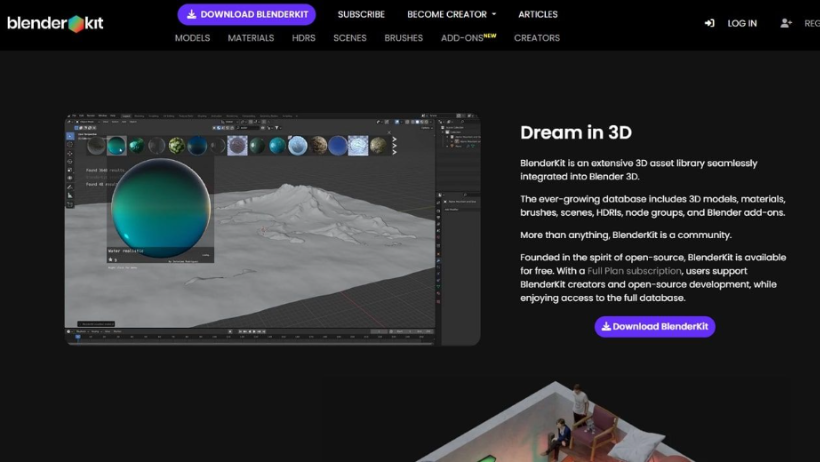The height and width of the screenshot is (462, 820).
Task: Click the Download BlenderKit button below the description
Action: coord(655,326)
